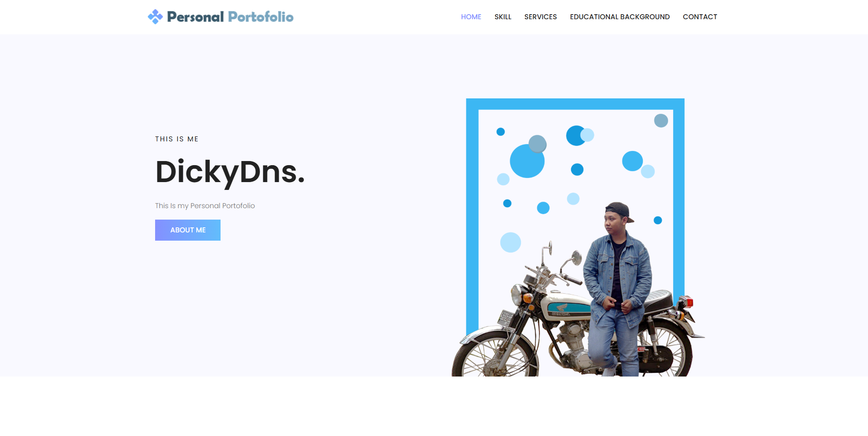Navigate to EDUCATIONAL BACKGROUND
Image resolution: width=868 pixels, height=436 pixels.
620,17
